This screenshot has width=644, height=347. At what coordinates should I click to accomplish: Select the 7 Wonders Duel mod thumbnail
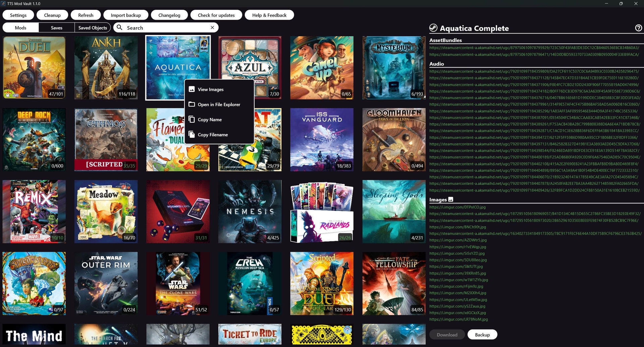(x=34, y=67)
